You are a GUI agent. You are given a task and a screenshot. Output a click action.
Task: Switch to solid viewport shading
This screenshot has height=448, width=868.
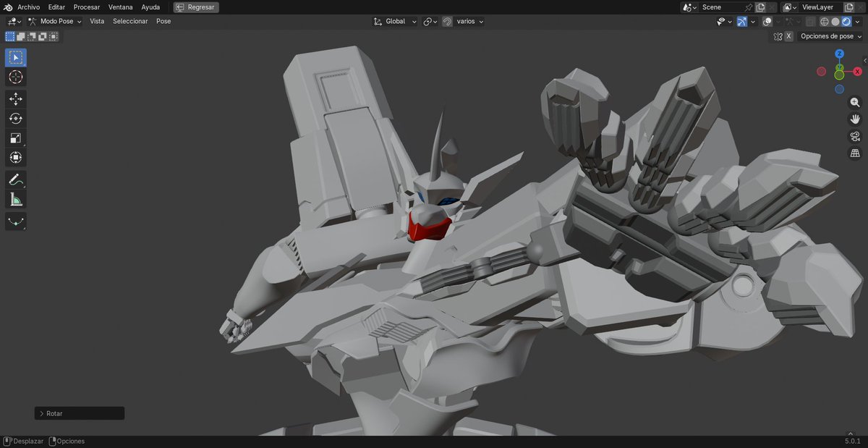pyautogui.click(x=835, y=22)
